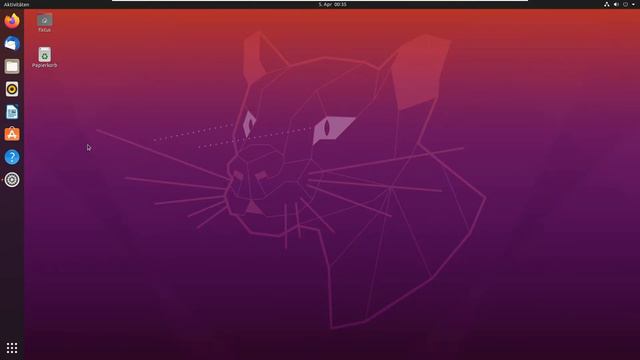Open Ubuntu Software from the dock
Viewport: 640px width, 360px height.
pyautogui.click(x=12, y=134)
